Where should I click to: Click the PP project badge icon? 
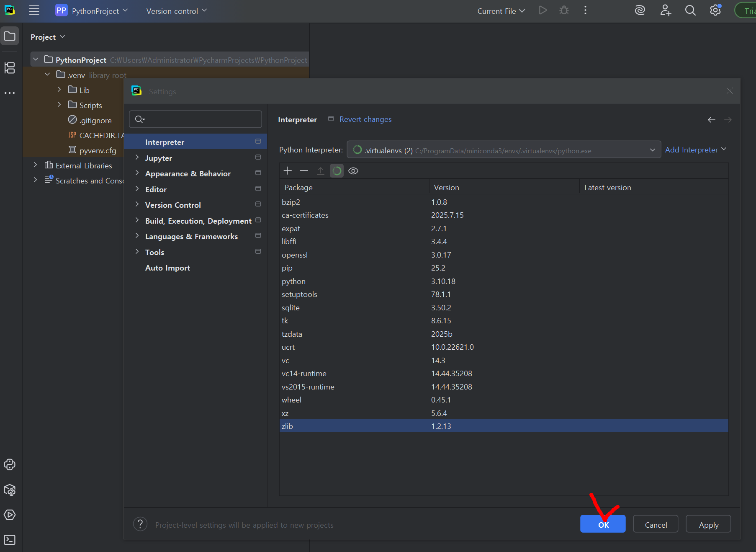tap(61, 10)
